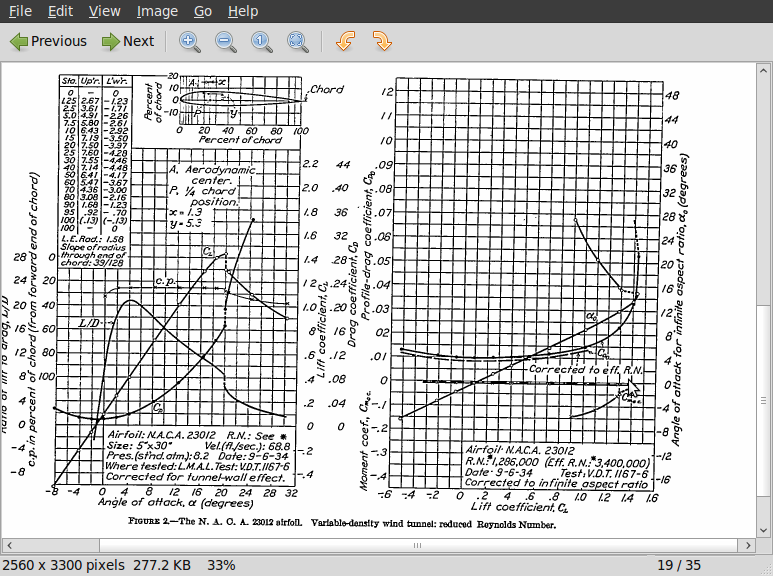The image size is (773, 576).
Task: Rotate image counterclockwise with orange arrow
Action: (345, 41)
